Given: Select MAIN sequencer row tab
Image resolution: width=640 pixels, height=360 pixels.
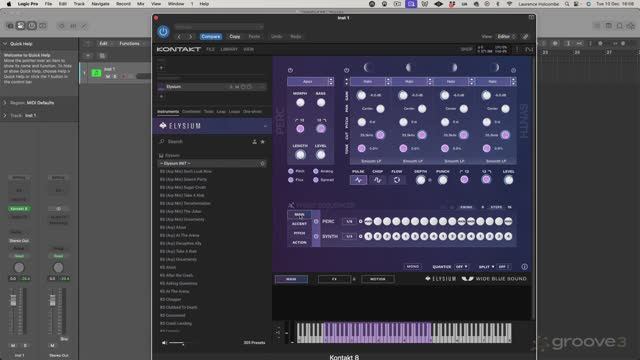Looking at the screenshot, I should pos(299,214).
